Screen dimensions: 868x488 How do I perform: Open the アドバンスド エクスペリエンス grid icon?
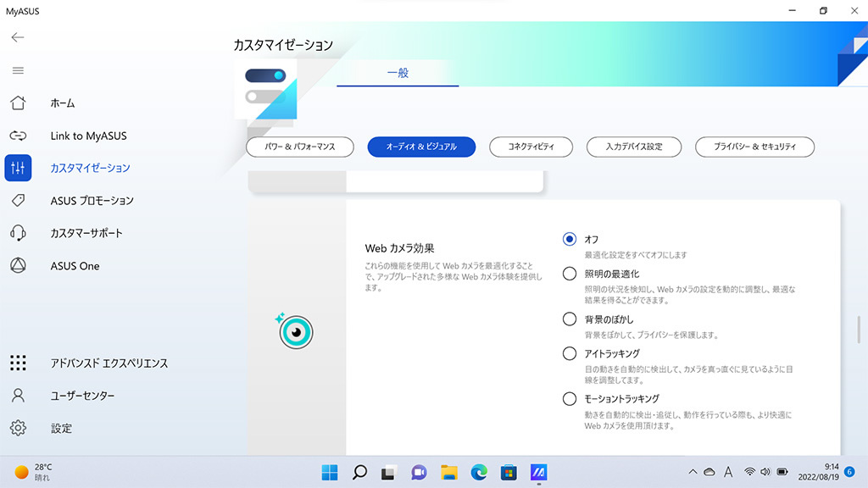click(x=18, y=363)
